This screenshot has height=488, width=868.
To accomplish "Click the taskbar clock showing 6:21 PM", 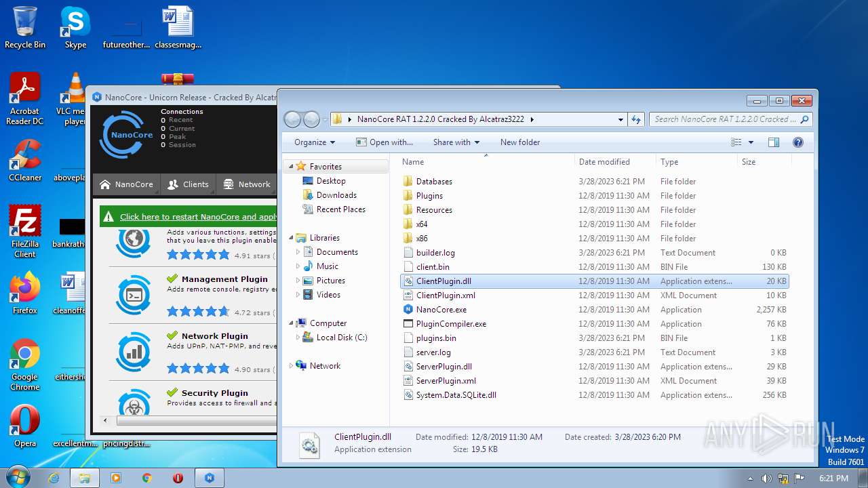I will pyautogui.click(x=833, y=478).
